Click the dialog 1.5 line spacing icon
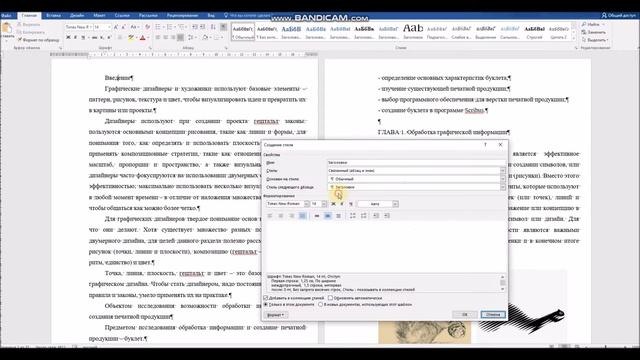The height and width of the screenshot is (360, 640). (x=328, y=216)
